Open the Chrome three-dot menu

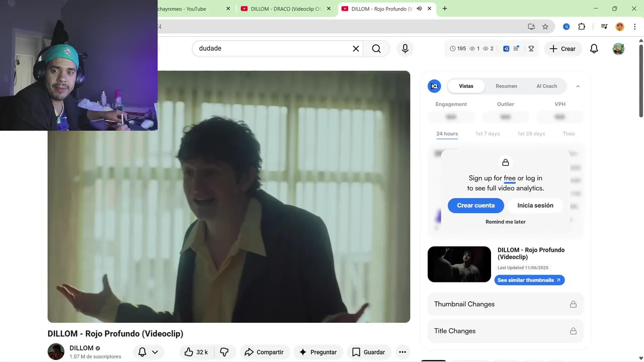coord(634,27)
